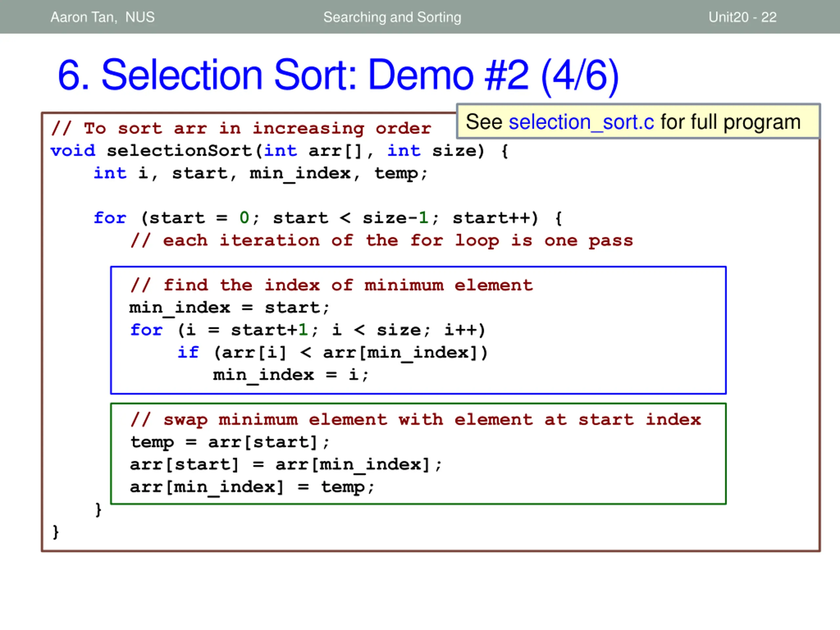Click the "min_index = start;" statement

pyautogui.click(x=229, y=308)
